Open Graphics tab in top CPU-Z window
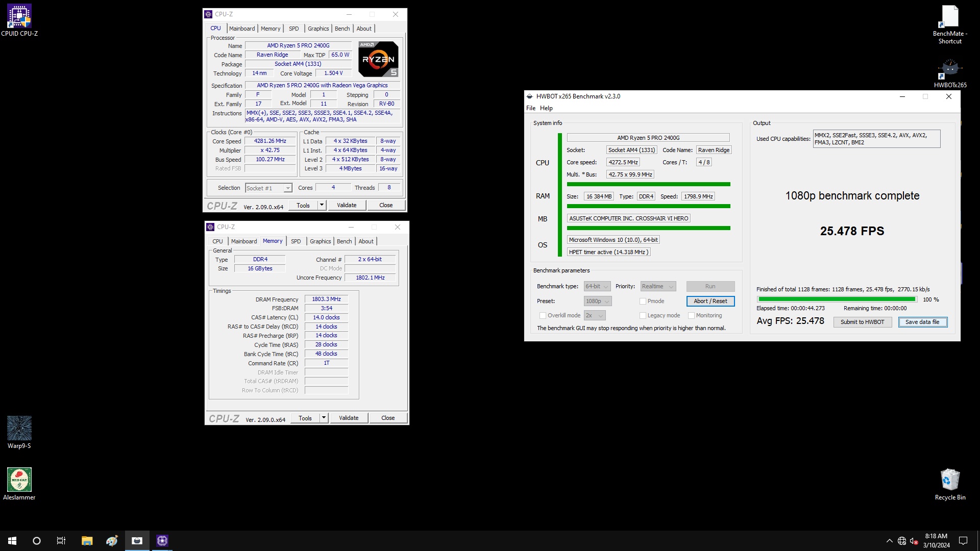Screen dimensions: 980x551 click(318, 29)
